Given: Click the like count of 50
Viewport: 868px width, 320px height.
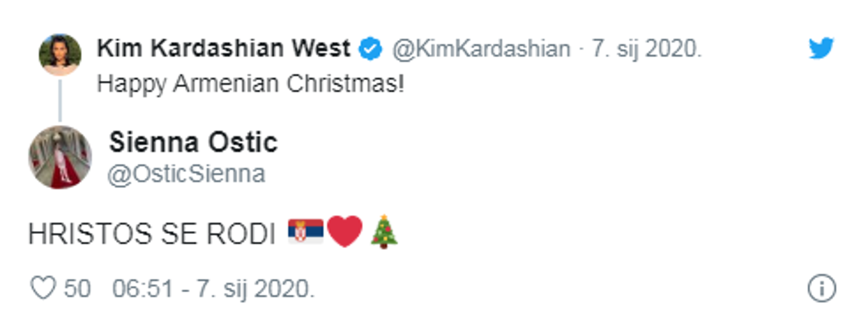Looking at the screenshot, I should (x=77, y=289).
